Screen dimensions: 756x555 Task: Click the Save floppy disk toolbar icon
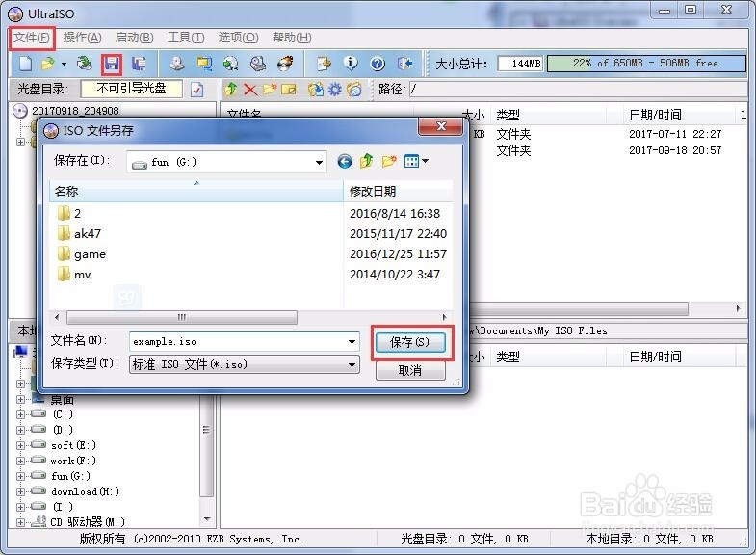click(112, 64)
